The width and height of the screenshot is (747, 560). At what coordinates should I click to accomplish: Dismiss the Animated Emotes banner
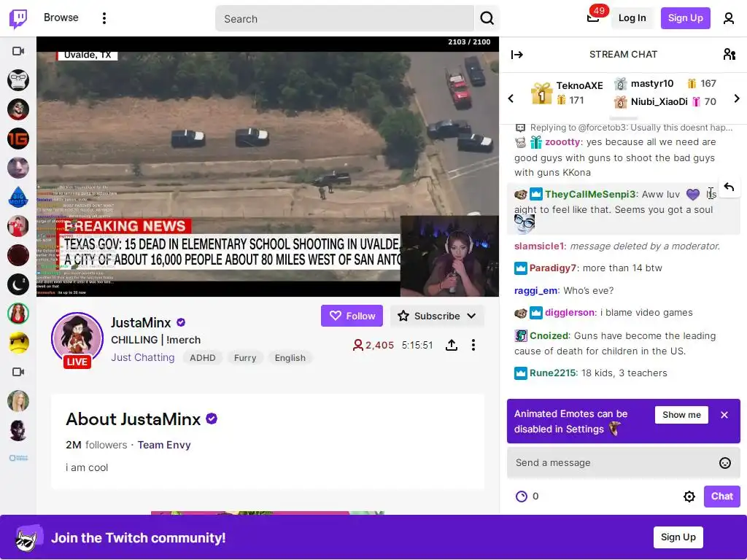coord(724,415)
